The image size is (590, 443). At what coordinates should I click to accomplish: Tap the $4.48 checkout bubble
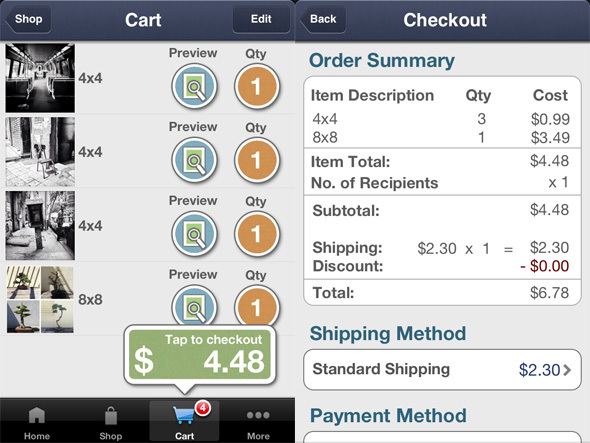point(200,355)
